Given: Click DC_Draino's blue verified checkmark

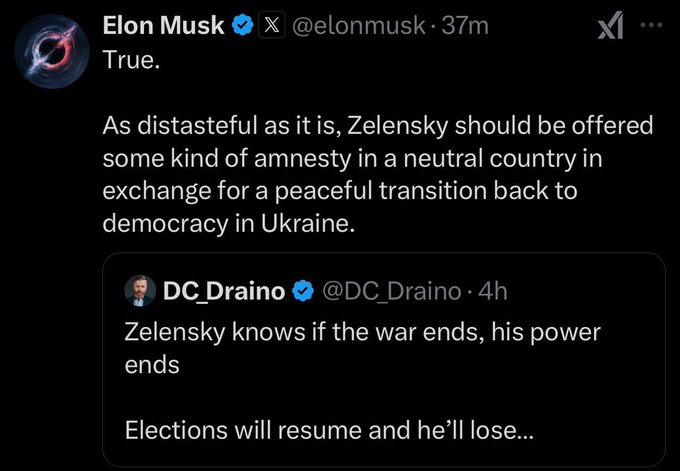Looking at the screenshot, I should pos(301,291).
